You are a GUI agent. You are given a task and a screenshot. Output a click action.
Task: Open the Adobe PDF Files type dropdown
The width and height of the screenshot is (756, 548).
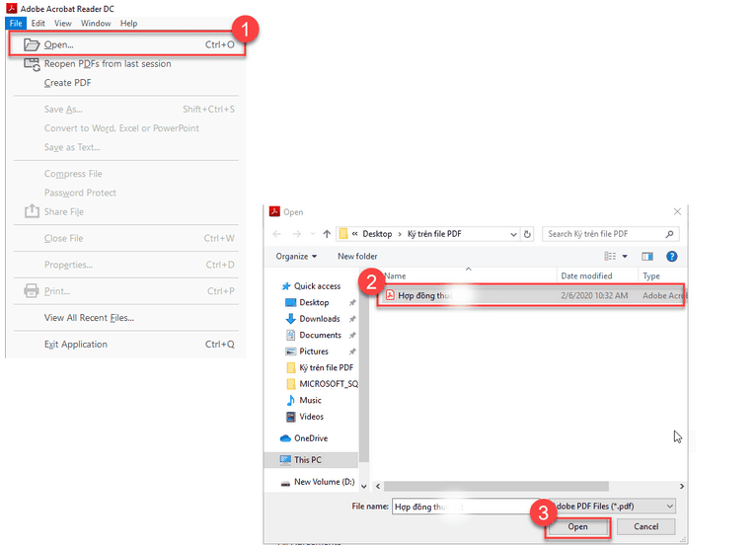[x=612, y=506]
